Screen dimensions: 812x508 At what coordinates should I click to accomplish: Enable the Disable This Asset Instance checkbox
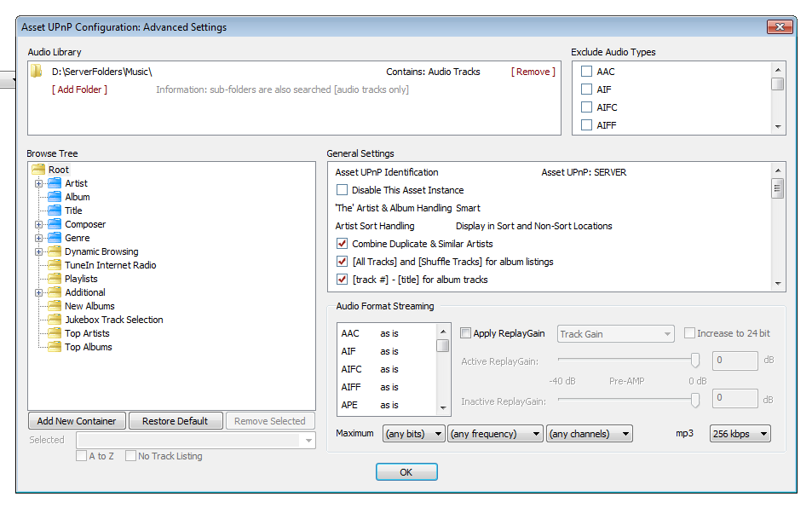pos(343,190)
